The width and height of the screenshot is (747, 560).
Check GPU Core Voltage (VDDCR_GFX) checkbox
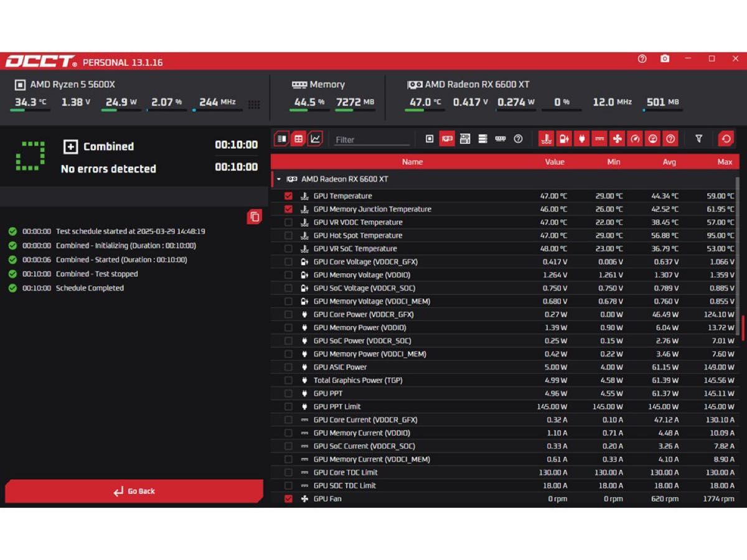[x=288, y=262]
